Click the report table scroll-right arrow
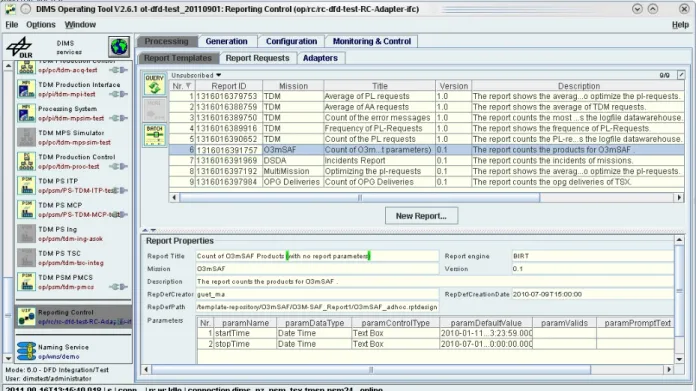Image resolution: width=696 pixels, height=391 pixels. pos(679,197)
